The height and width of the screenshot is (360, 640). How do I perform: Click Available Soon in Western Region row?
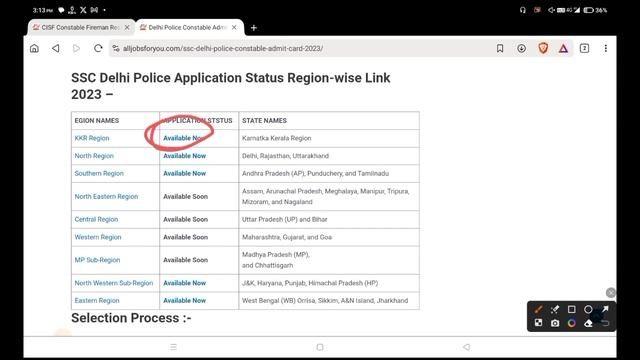pyautogui.click(x=185, y=237)
